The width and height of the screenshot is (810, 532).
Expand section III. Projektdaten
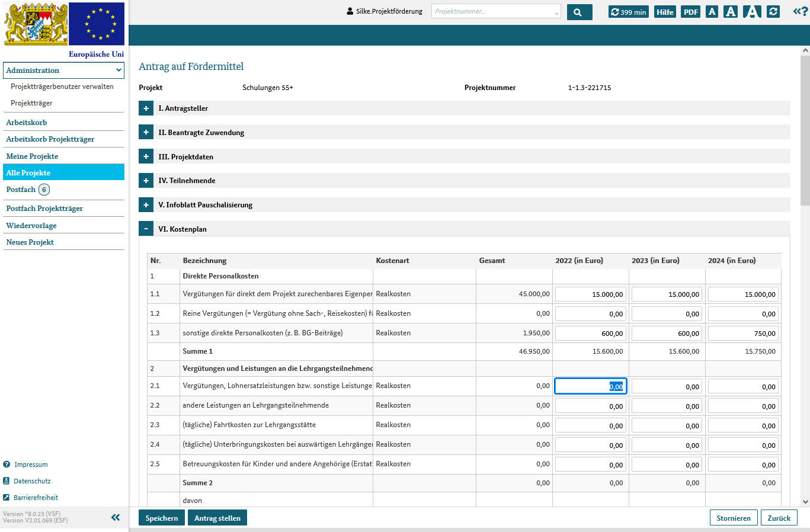point(146,157)
